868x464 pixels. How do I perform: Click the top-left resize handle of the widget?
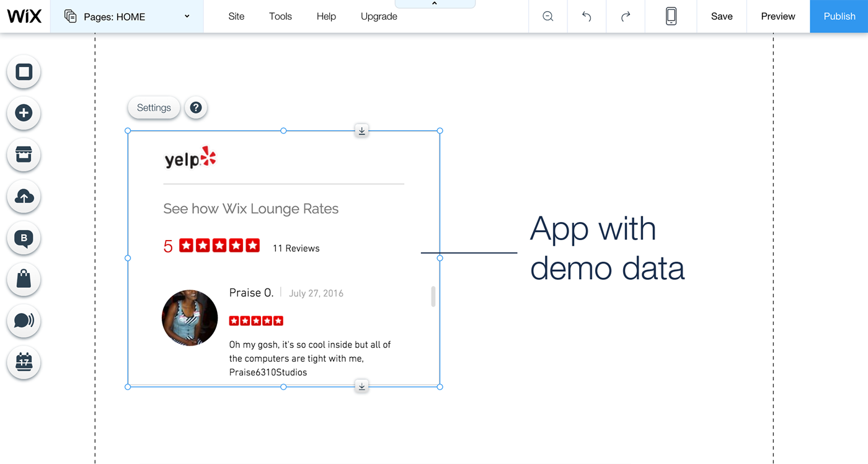click(128, 131)
